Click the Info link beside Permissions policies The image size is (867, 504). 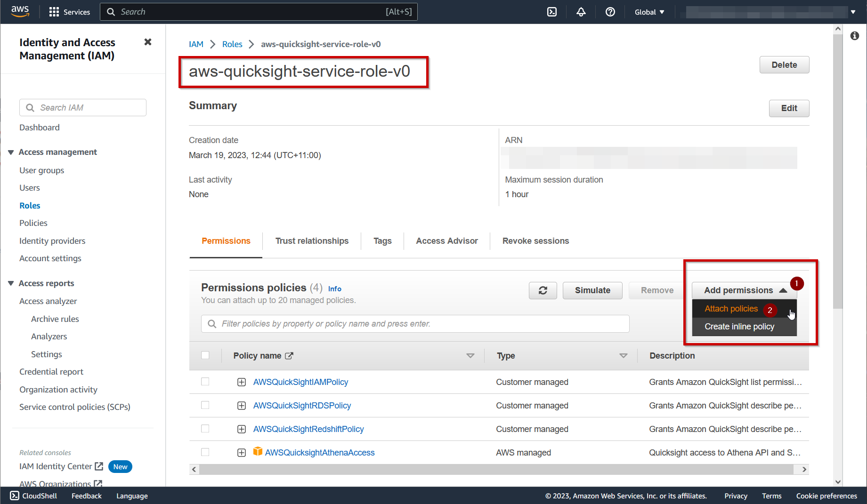(335, 289)
